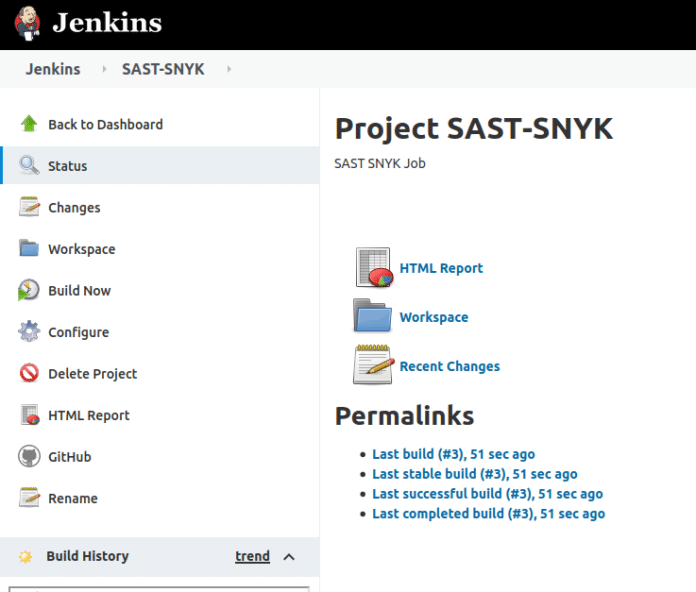The height and width of the screenshot is (592, 696).
Task: Click the large HTML Report chart icon
Action: (x=374, y=268)
